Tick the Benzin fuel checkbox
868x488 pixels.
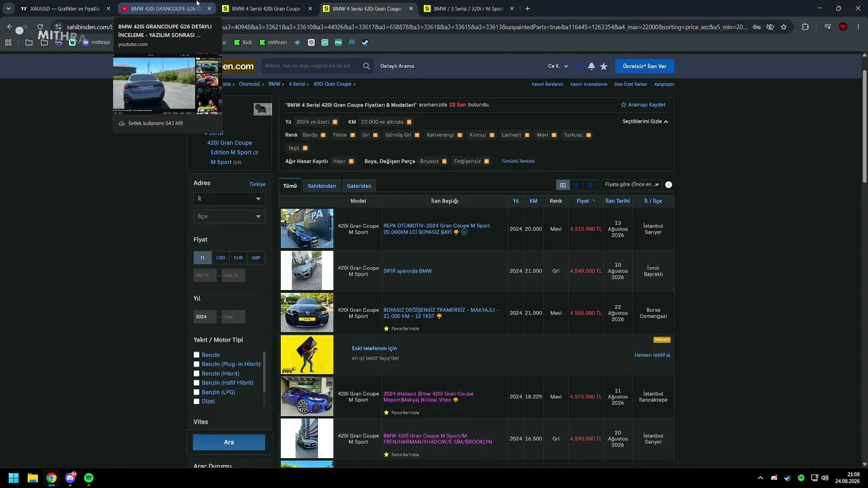(197, 355)
